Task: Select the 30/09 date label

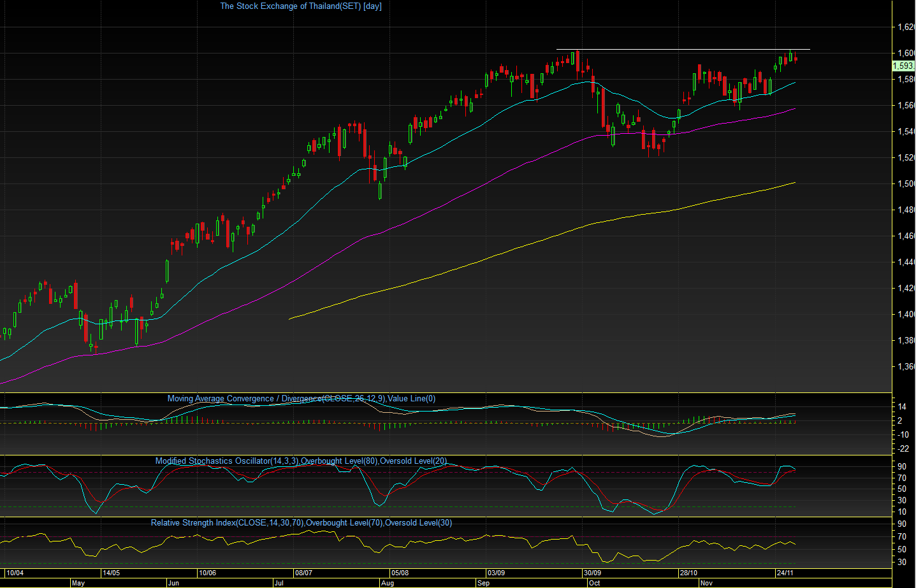Action: point(593,573)
